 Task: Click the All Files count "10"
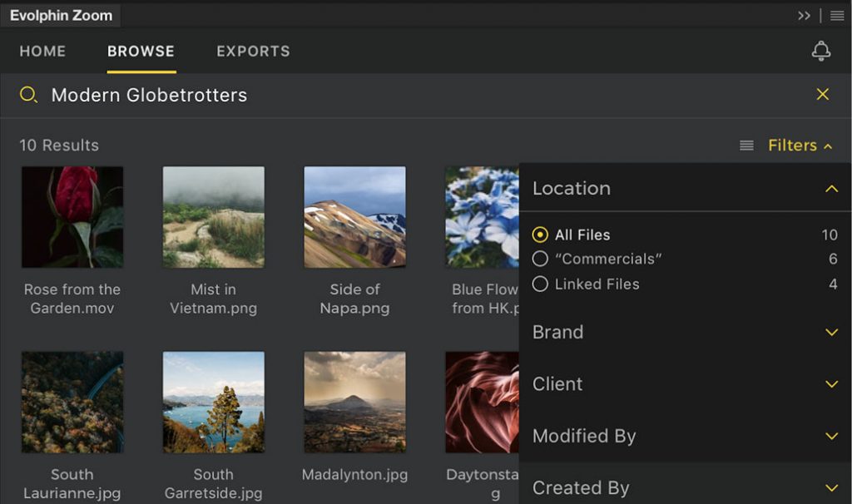[830, 235]
